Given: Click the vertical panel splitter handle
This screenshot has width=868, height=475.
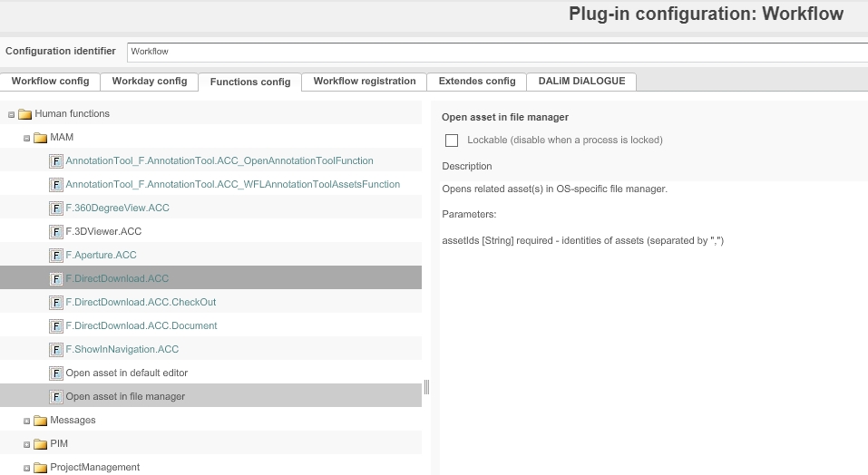Looking at the screenshot, I should click(x=426, y=387).
